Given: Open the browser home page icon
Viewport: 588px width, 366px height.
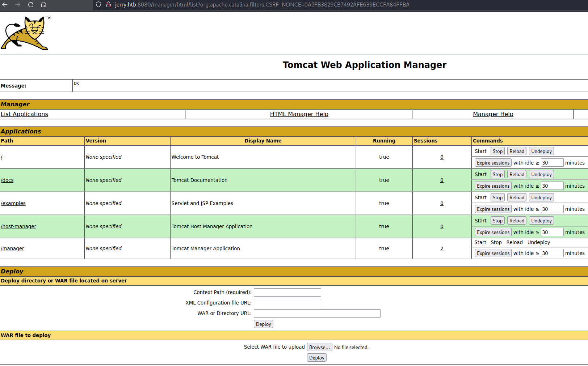Looking at the screenshot, I should tap(43, 5).
